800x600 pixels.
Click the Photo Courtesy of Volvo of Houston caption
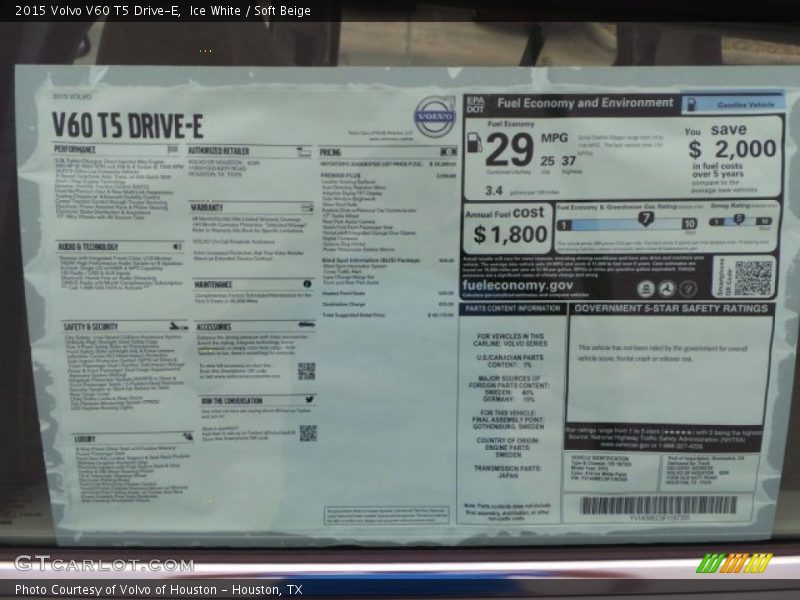(159, 590)
